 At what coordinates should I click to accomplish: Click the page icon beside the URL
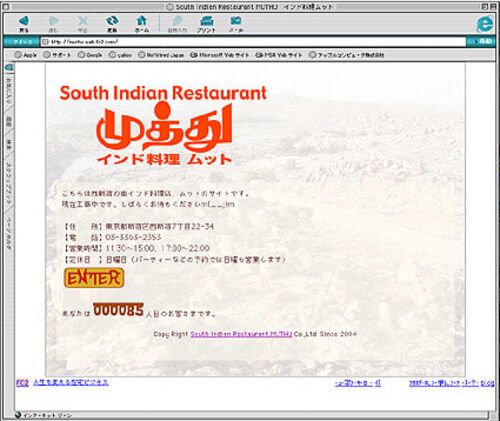[45, 42]
